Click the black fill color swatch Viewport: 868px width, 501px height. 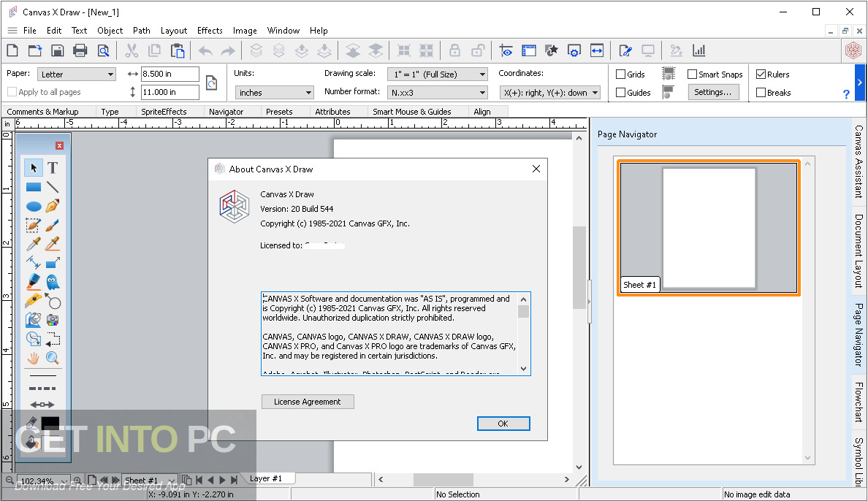tap(50, 423)
